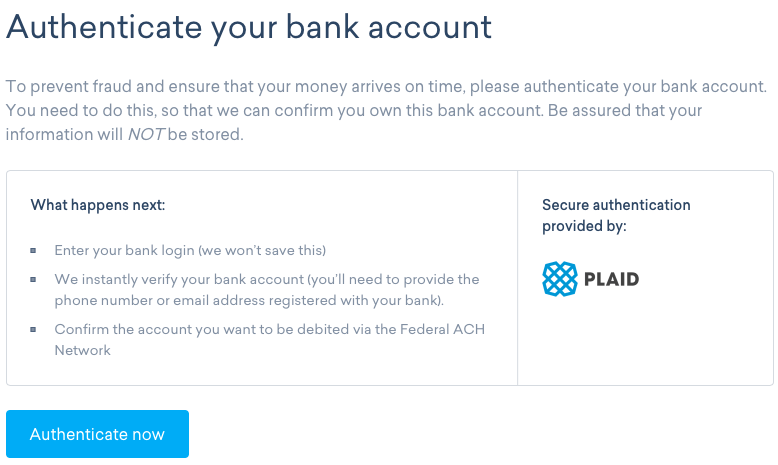Click the To prevent fraud intro sentence
The height and width of the screenshot is (465, 778).
[x=387, y=87]
